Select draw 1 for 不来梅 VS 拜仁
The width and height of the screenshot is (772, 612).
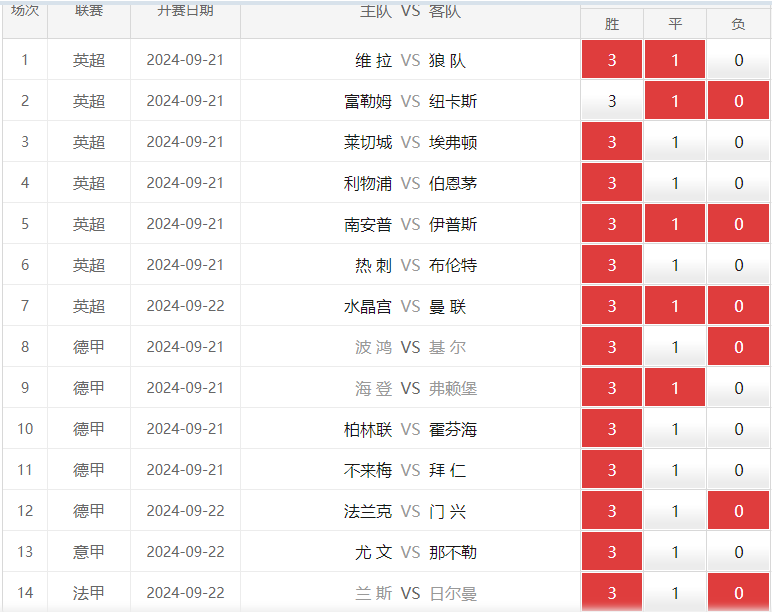point(675,470)
